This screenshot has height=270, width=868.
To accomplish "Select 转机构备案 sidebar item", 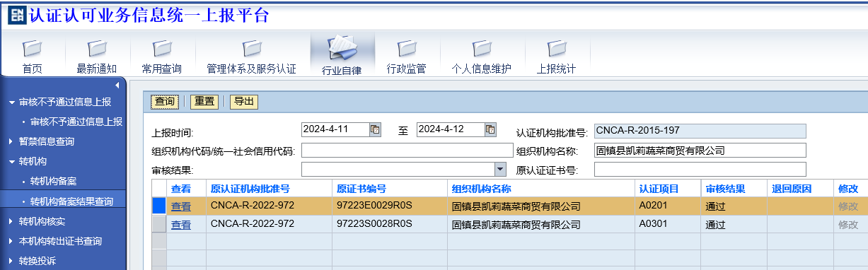I will click(54, 182).
